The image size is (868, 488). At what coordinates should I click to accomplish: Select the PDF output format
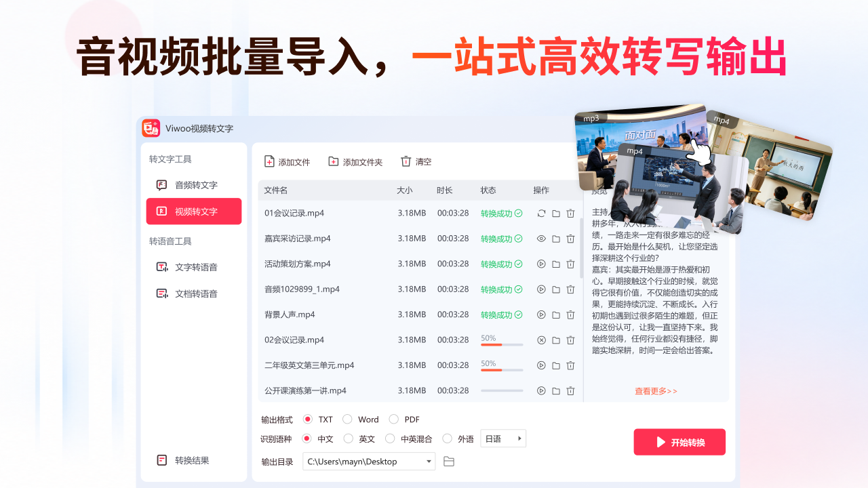coord(393,420)
